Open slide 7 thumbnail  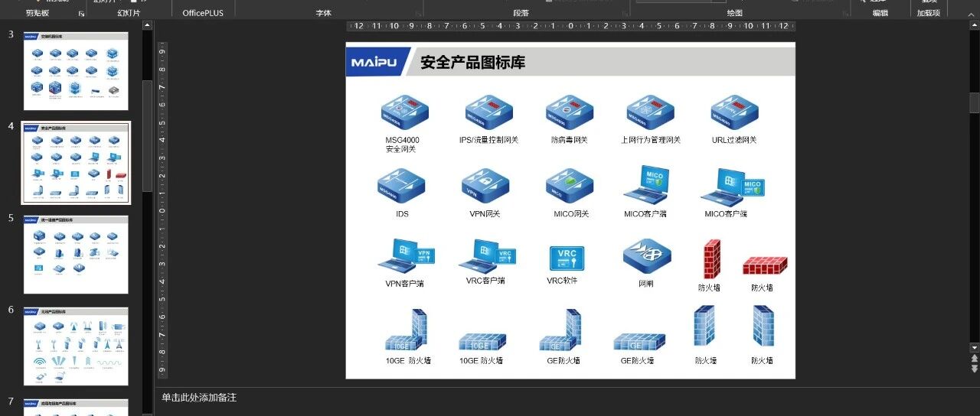(x=76, y=408)
